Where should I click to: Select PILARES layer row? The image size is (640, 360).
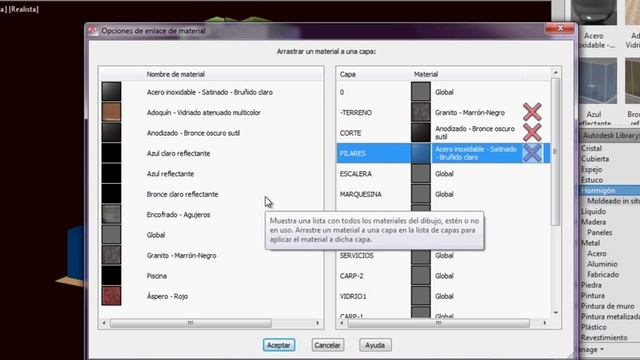(443, 153)
